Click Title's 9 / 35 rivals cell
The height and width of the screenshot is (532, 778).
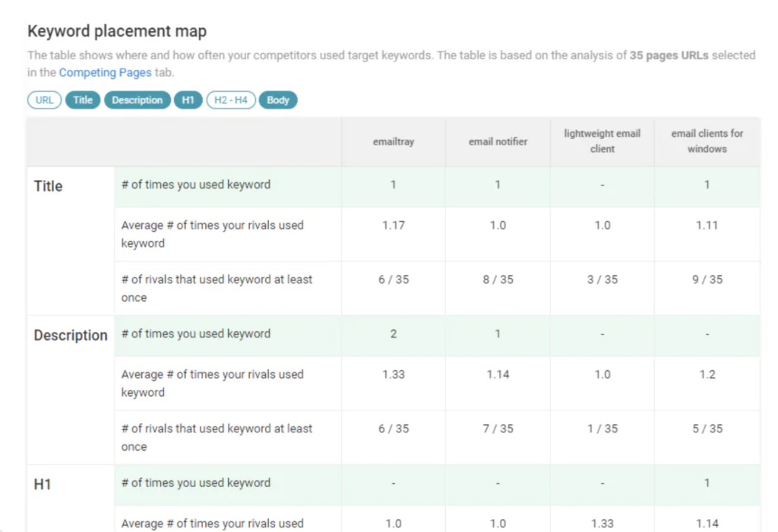click(x=707, y=280)
